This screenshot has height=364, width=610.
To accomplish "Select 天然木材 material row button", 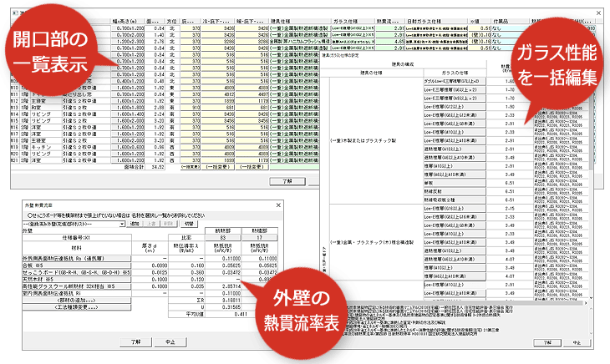I will pyautogui.click(x=77, y=280).
